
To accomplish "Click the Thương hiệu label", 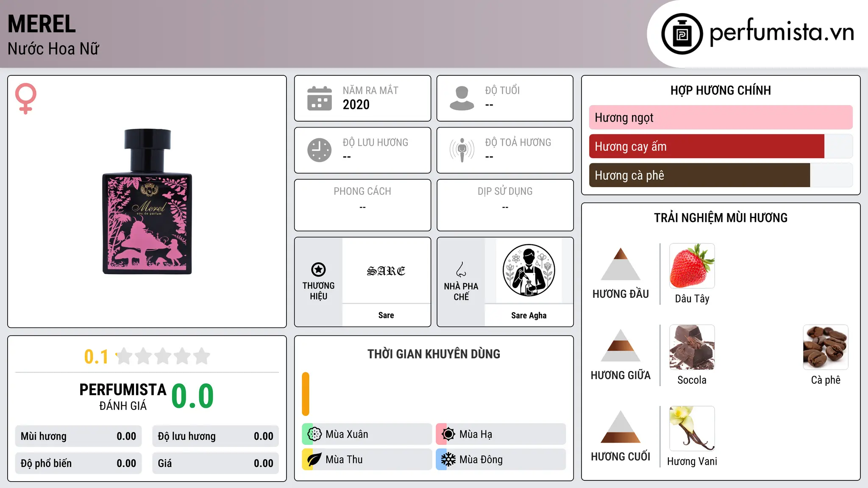I will click(318, 291).
